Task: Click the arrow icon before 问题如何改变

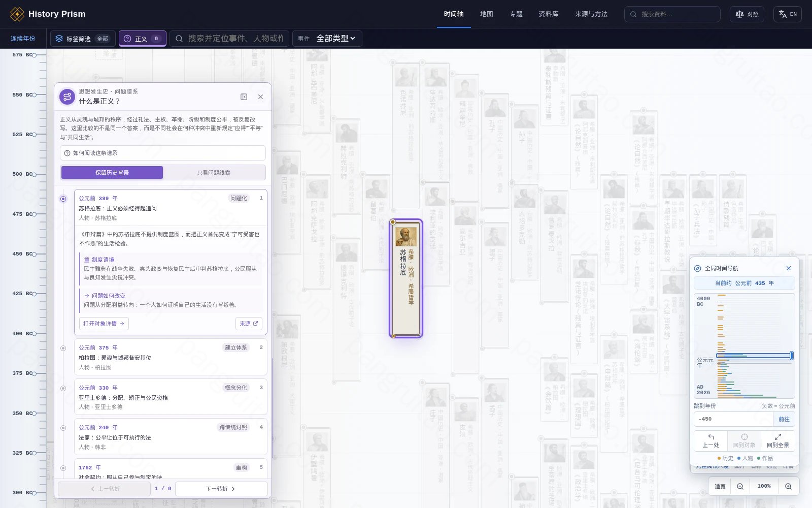Action: coord(87,296)
